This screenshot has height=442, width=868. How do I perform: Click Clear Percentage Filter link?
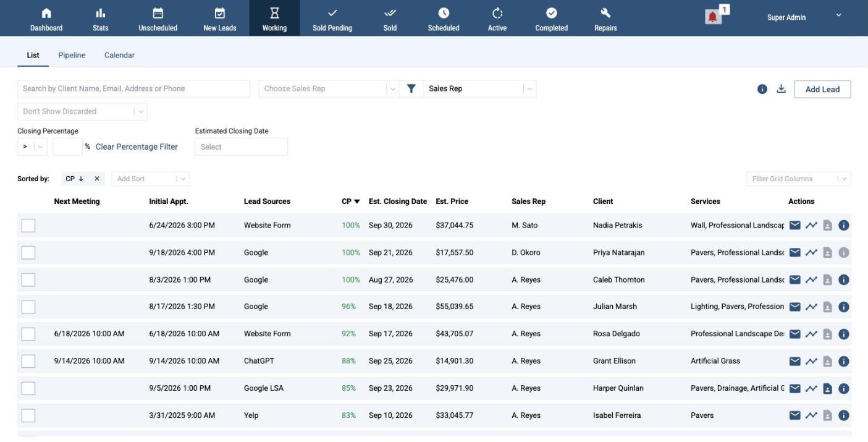point(137,147)
